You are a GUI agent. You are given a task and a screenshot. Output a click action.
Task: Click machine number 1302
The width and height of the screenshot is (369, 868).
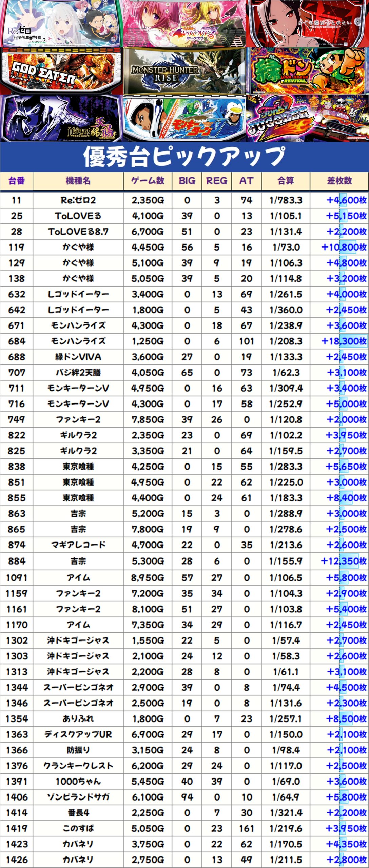[x=17, y=640]
